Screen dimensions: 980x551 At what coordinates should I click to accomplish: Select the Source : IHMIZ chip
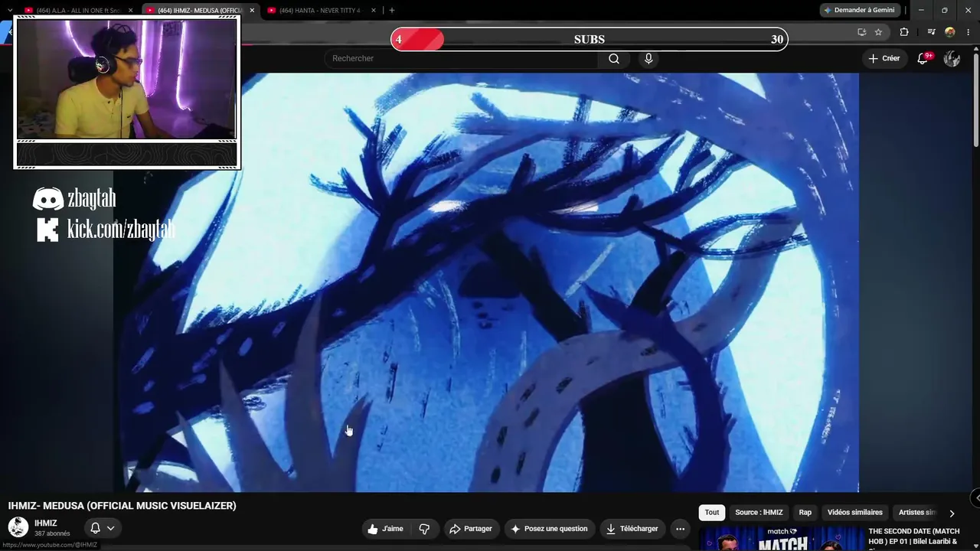[759, 513]
